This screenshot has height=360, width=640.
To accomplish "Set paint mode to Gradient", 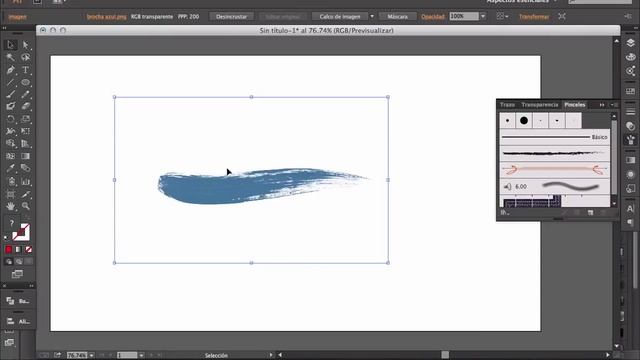I will point(18,249).
